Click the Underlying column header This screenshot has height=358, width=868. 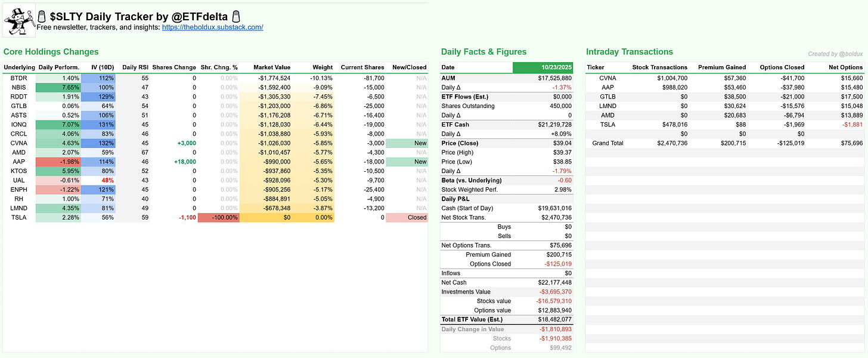(x=19, y=67)
